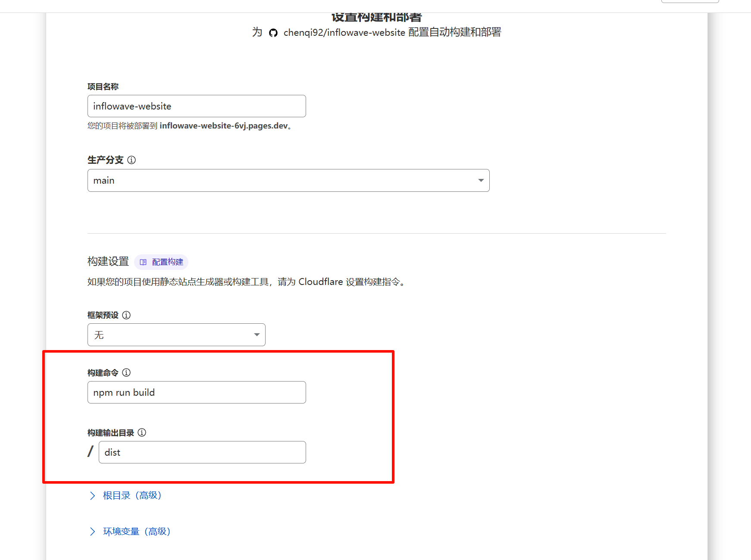Click the info icon next to 构建输出目录
Screen dimensions: 751x560
(x=142, y=432)
